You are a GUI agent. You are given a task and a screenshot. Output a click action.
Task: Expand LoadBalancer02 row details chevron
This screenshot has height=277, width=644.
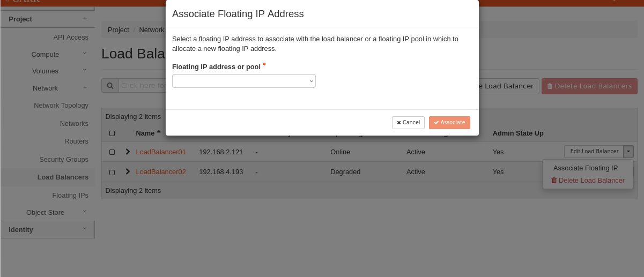click(x=128, y=171)
